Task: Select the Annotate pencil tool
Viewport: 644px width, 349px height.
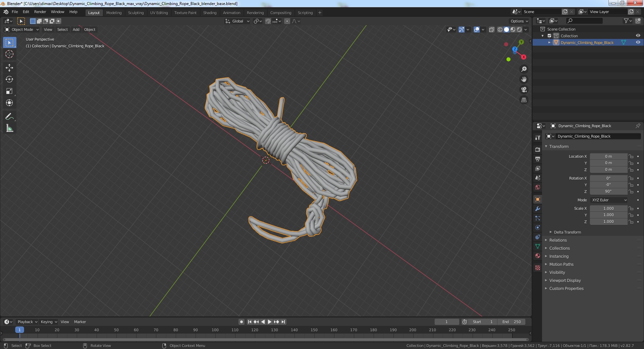Action: (9, 117)
